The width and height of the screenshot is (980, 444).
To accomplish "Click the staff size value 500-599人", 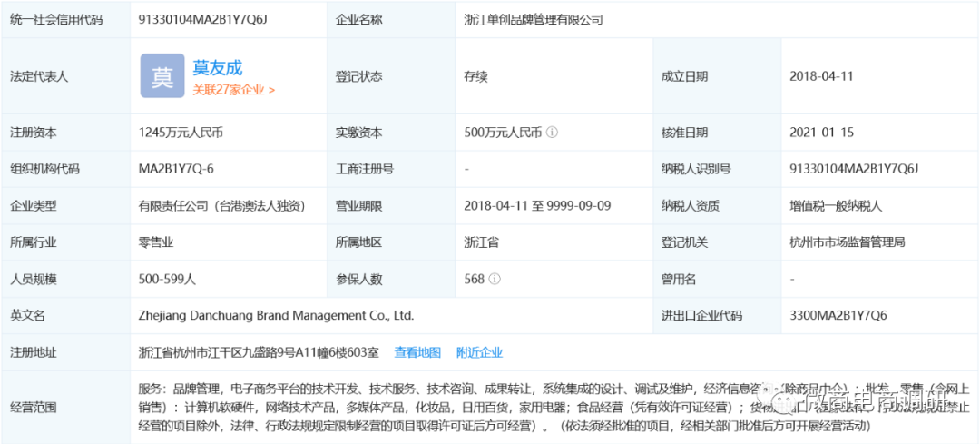I will [167, 280].
